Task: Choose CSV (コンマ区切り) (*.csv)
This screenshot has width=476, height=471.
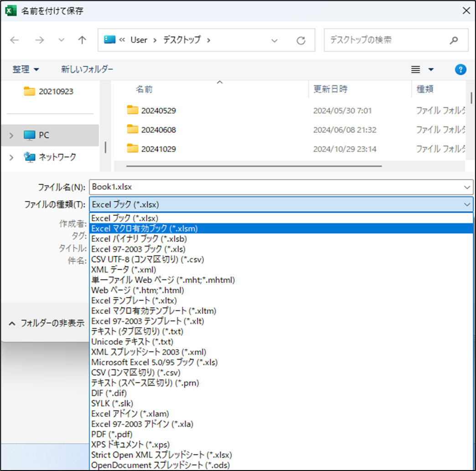Action: click(x=281, y=372)
